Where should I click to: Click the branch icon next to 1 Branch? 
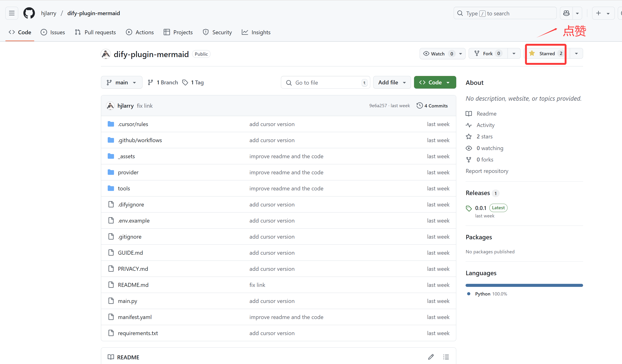pos(150,82)
